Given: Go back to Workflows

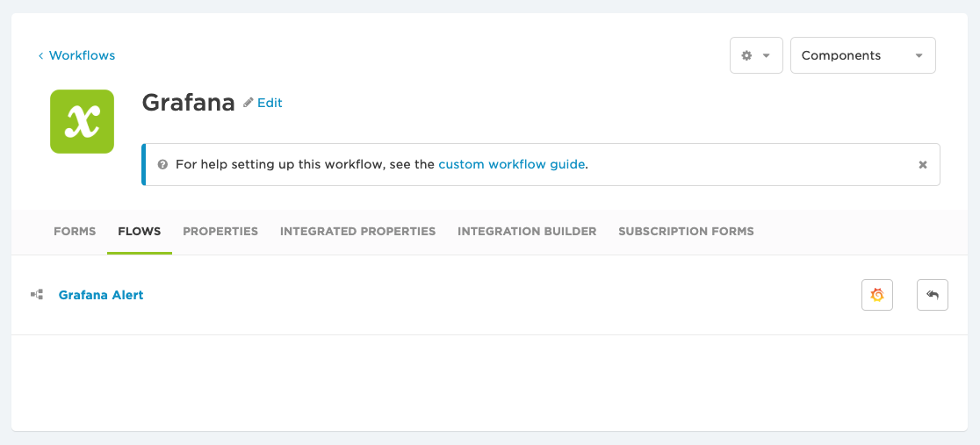Looking at the screenshot, I should [76, 55].
